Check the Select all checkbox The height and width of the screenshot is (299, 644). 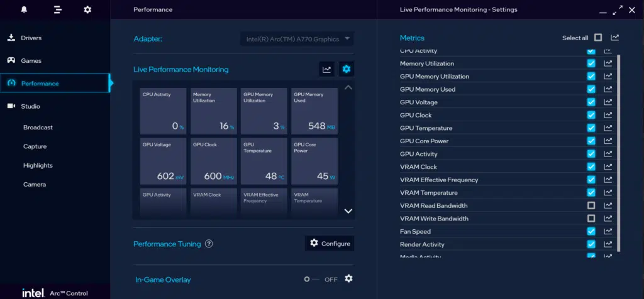point(598,38)
